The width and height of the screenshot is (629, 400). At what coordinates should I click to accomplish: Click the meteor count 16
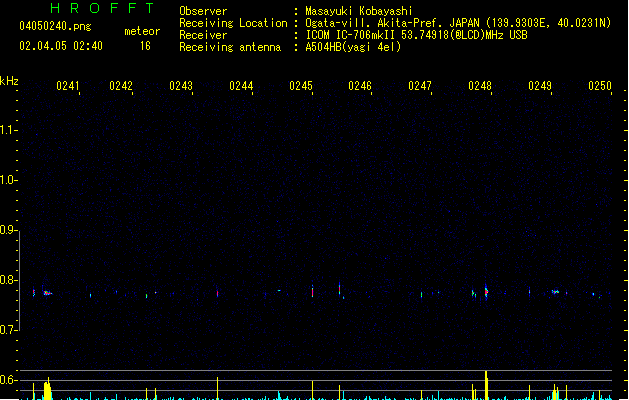[x=145, y=46]
